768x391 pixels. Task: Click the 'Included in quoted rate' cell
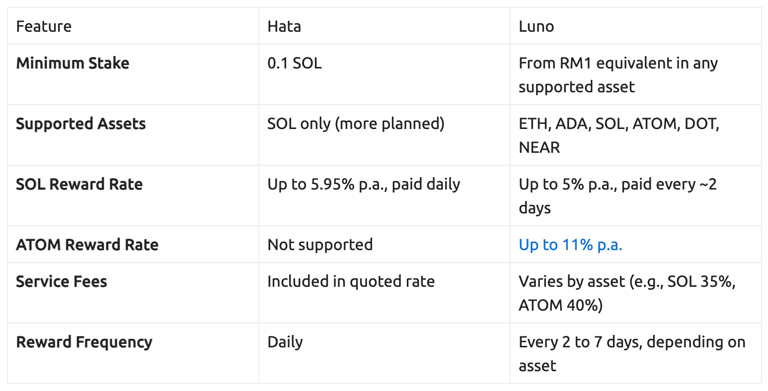pyautogui.click(x=351, y=281)
